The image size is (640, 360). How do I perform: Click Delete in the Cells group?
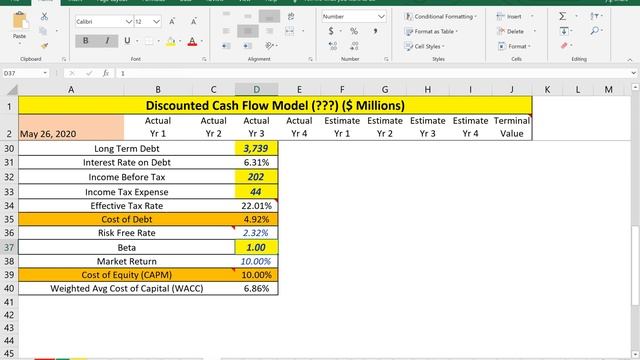tap(511, 31)
